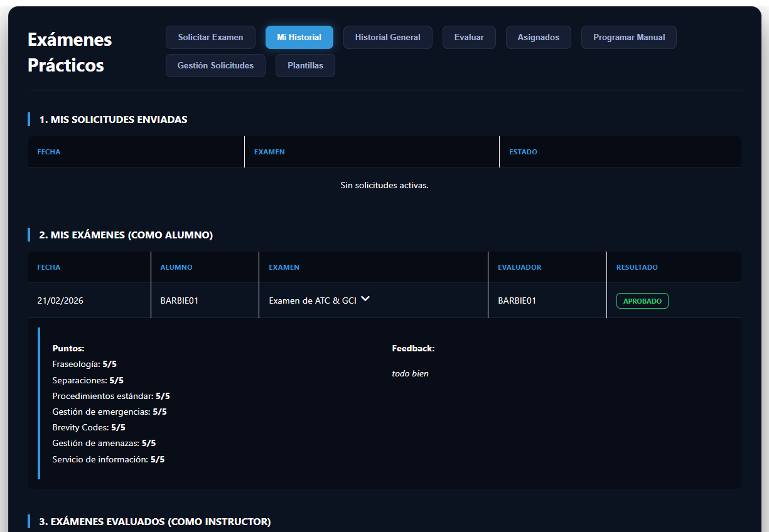This screenshot has width=769, height=532.
Task: Select the 21/02/2026 date cell
Action: pos(60,301)
